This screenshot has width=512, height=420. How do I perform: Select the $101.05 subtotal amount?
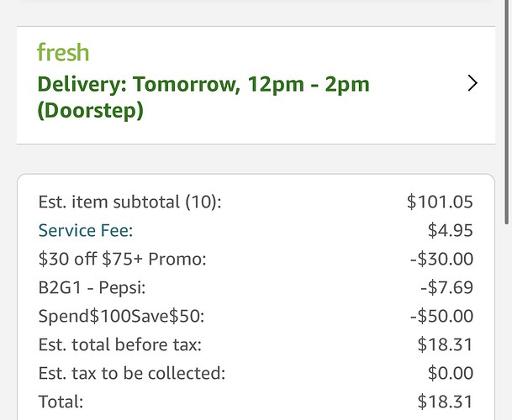coord(440,202)
